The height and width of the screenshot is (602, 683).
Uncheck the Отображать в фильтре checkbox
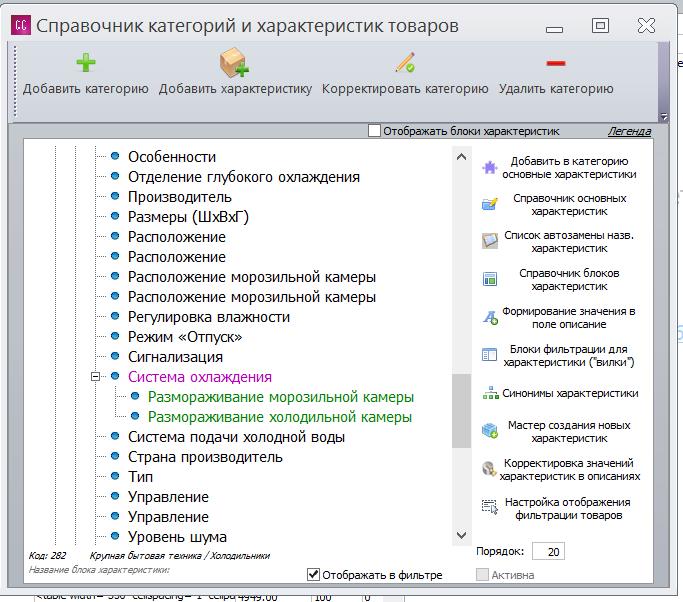tap(313, 575)
